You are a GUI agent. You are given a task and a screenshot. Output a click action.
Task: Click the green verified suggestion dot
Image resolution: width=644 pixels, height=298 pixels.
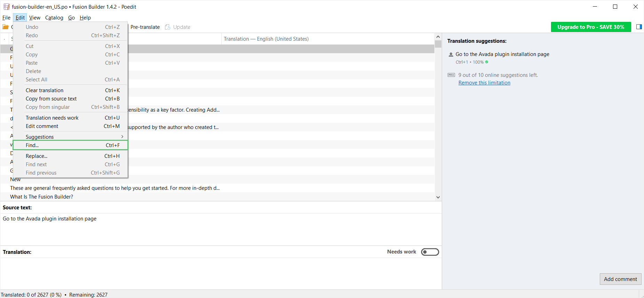487,62
